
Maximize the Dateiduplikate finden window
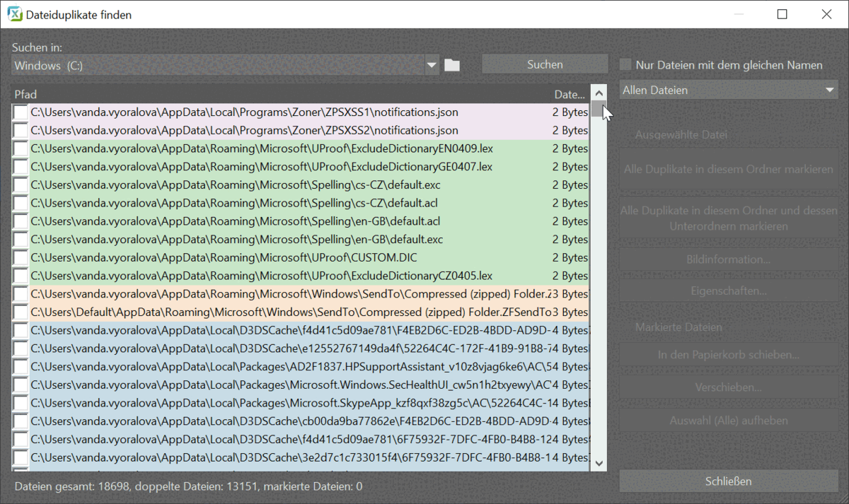(782, 14)
